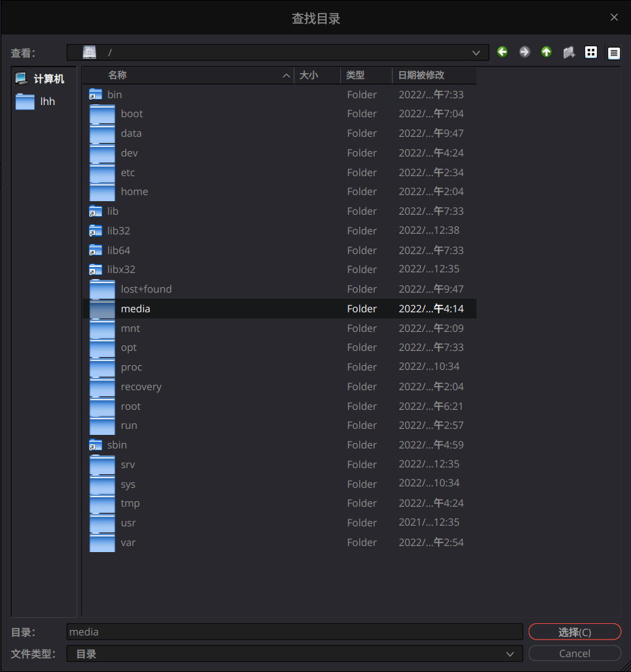631x672 pixels.
Task: Click the recovery folder icon
Action: (102, 387)
